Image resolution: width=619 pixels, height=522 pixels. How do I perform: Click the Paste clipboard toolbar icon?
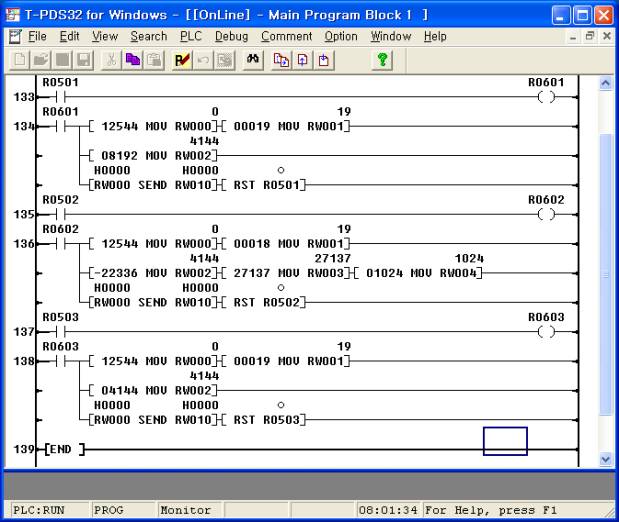point(153,60)
